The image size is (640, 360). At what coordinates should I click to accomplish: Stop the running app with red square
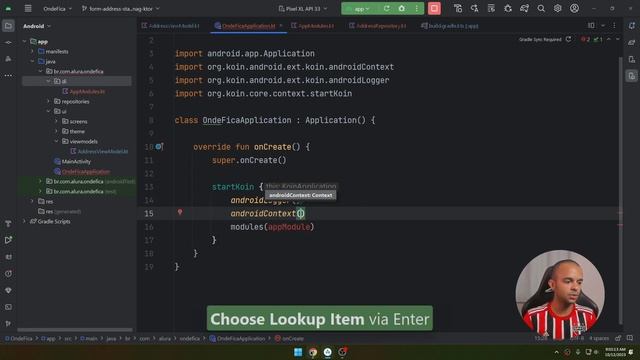click(x=434, y=8)
